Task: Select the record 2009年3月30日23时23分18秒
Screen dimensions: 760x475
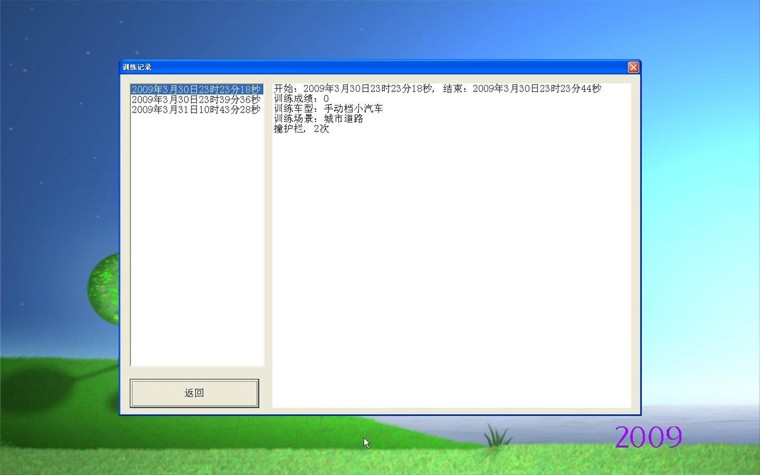Action: [196, 89]
